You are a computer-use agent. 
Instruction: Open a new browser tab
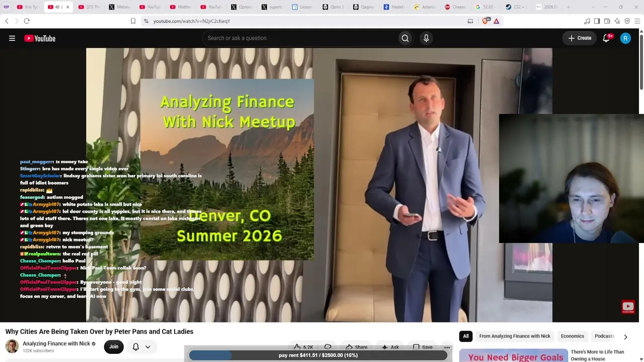click(x=569, y=7)
